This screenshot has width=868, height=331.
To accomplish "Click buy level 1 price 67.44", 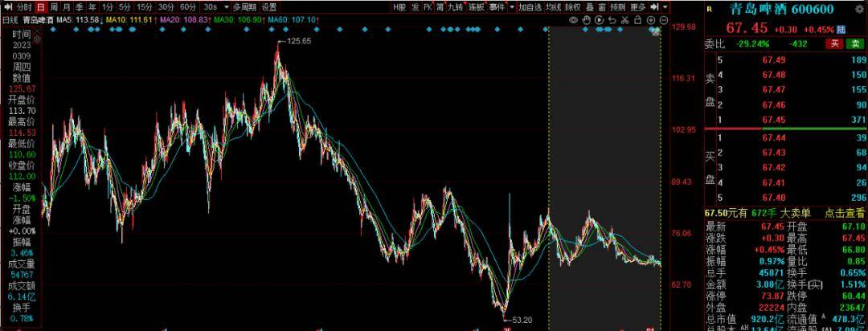I will [x=773, y=137].
